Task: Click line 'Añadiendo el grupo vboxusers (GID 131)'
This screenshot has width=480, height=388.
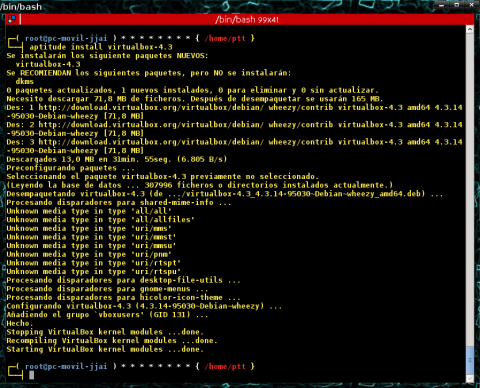Action: tap(107, 315)
